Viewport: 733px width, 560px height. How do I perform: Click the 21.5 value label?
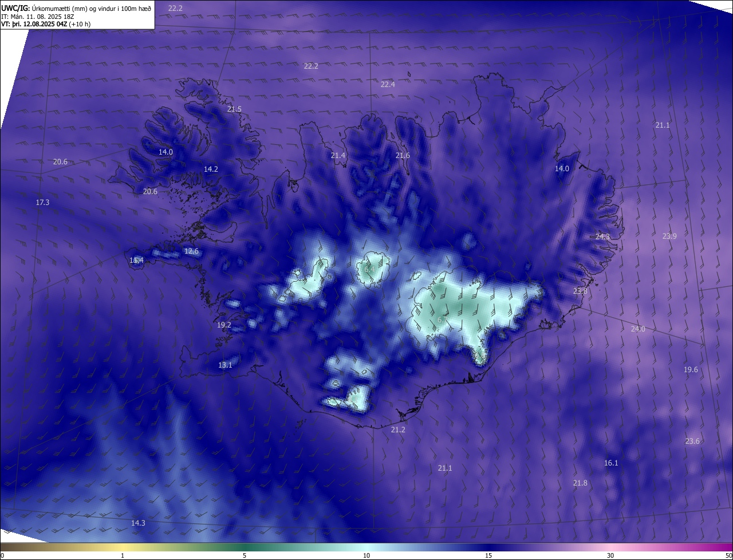click(234, 109)
